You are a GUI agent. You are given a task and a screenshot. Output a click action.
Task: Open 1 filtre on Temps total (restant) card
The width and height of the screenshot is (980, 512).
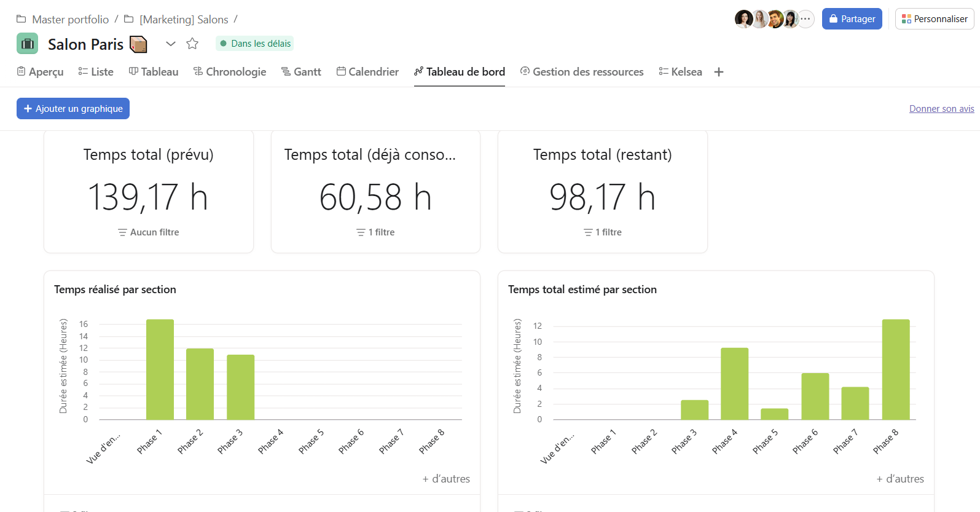pos(603,232)
